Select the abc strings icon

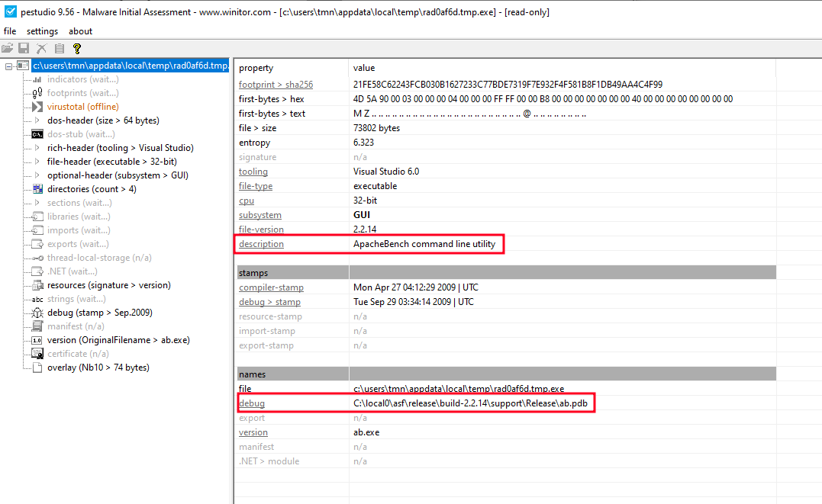click(x=36, y=298)
